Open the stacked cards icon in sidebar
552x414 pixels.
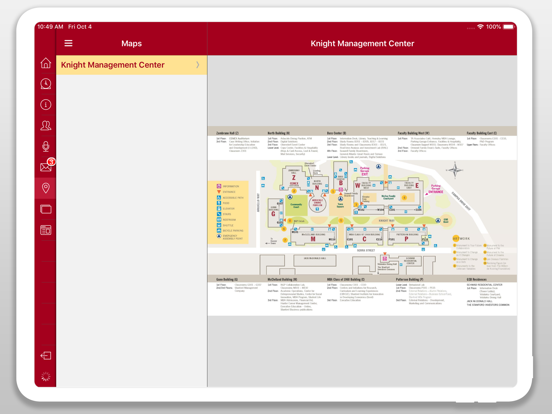coord(46,209)
